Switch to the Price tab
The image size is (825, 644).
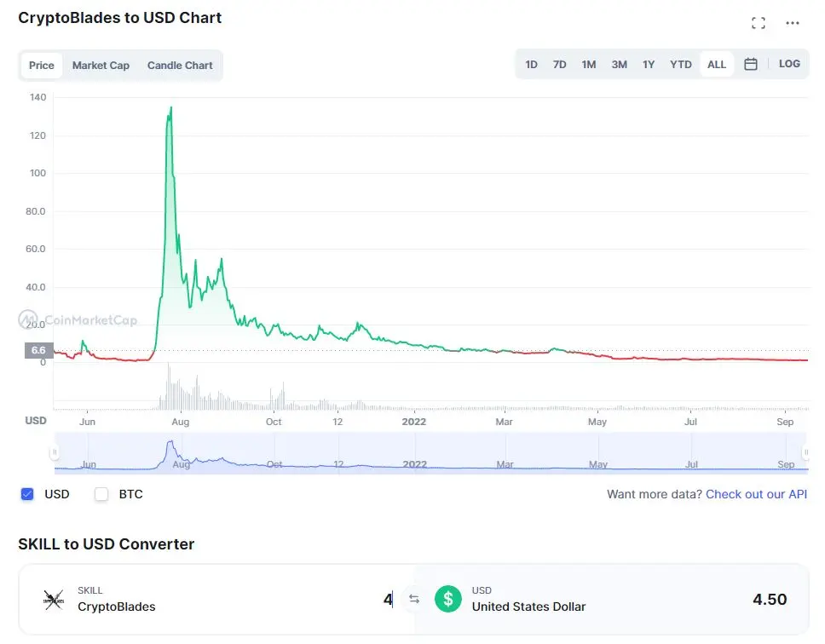pyautogui.click(x=42, y=66)
